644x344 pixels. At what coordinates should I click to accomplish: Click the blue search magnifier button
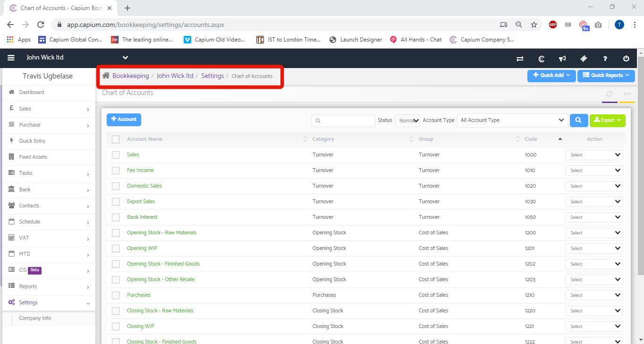click(x=578, y=120)
